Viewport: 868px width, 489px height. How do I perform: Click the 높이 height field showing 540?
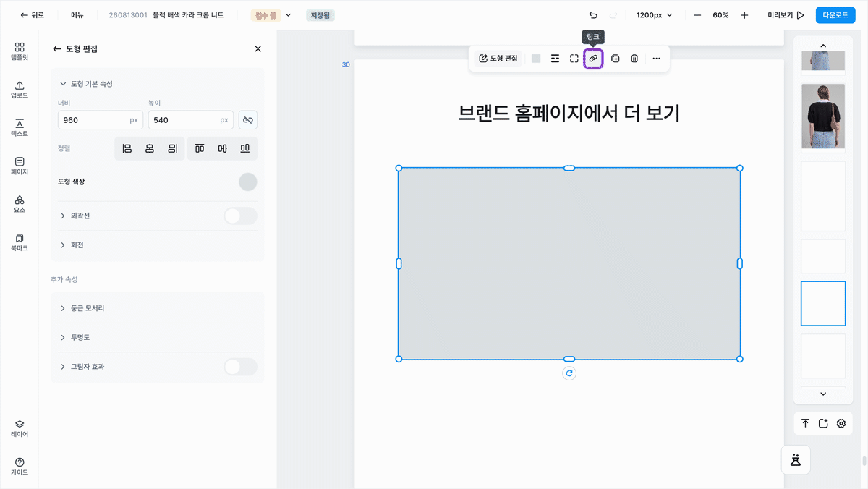coord(191,120)
